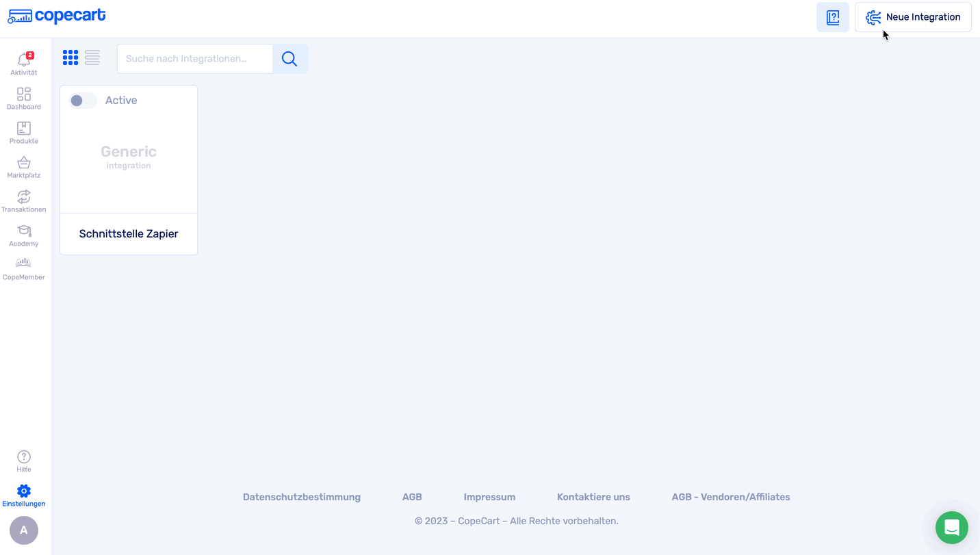
Task: Click the Neue Integration button
Action: pyautogui.click(x=913, y=17)
